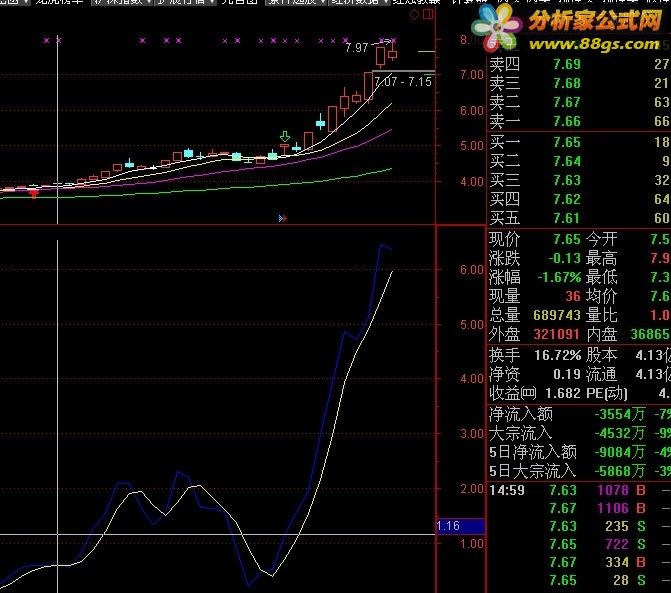Click the 净资 0.19 value
This screenshot has height=593, width=671.
[567, 374]
